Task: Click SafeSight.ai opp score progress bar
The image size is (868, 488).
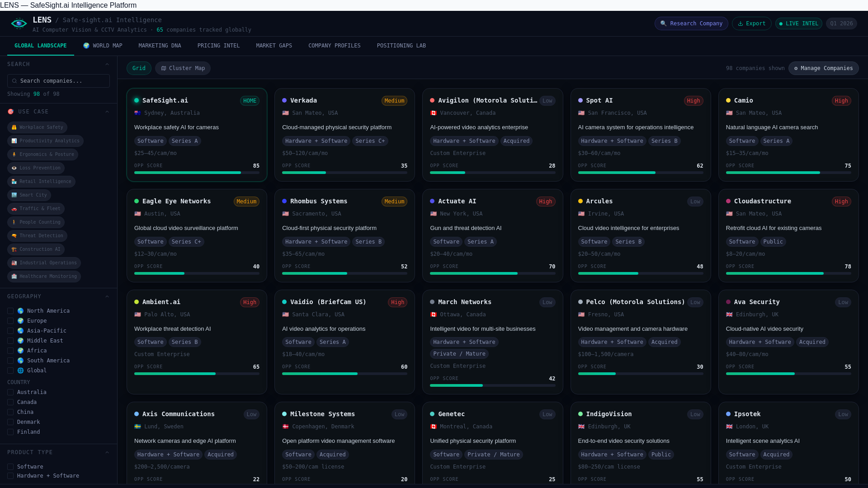Action: coord(197,173)
